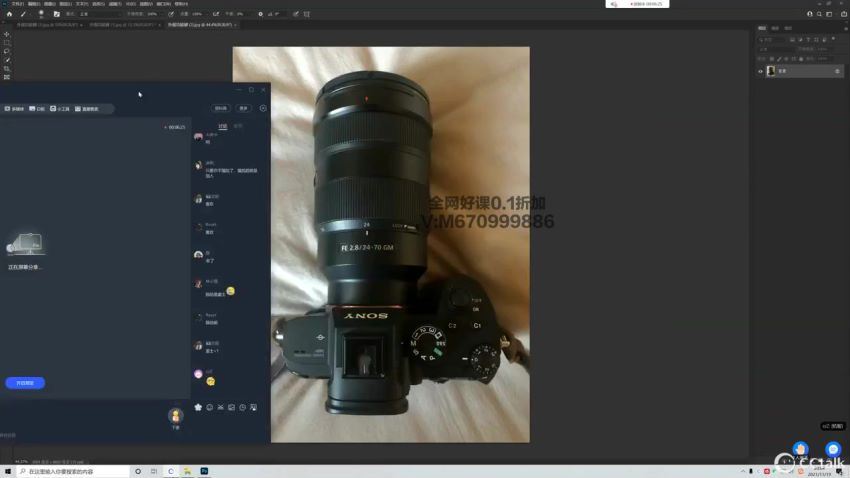Open the File menu in Photoshop
The image size is (850, 478).
point(17,4)
